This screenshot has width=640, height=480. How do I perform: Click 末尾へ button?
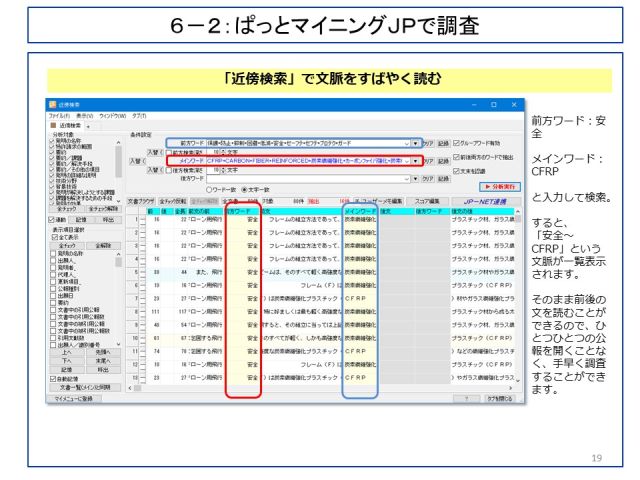[x=104, y=361]
